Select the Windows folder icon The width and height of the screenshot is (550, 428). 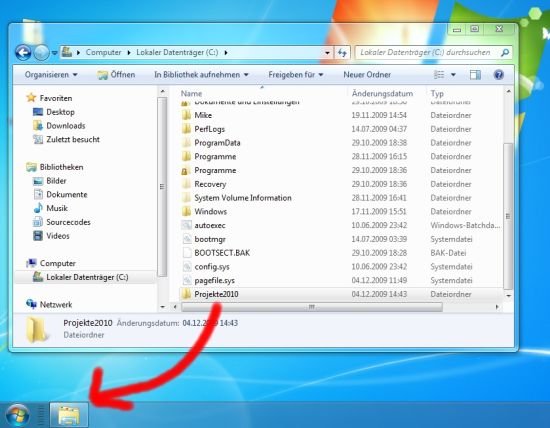186,212
